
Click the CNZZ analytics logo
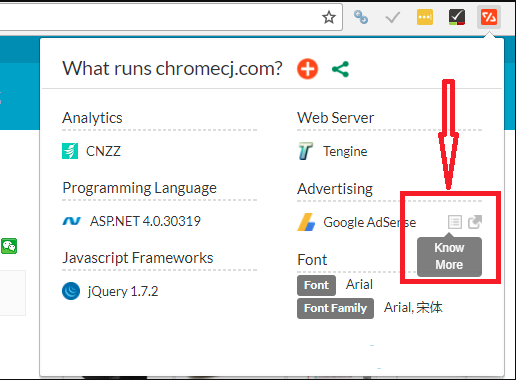coord(70,151)
